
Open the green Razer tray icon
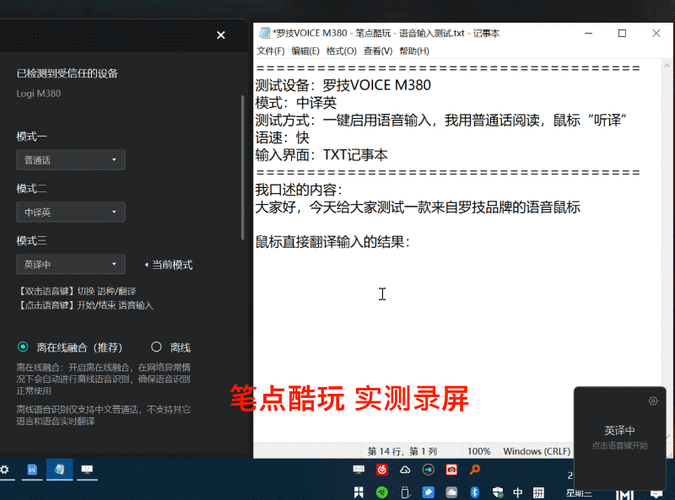tap(382, 492)
